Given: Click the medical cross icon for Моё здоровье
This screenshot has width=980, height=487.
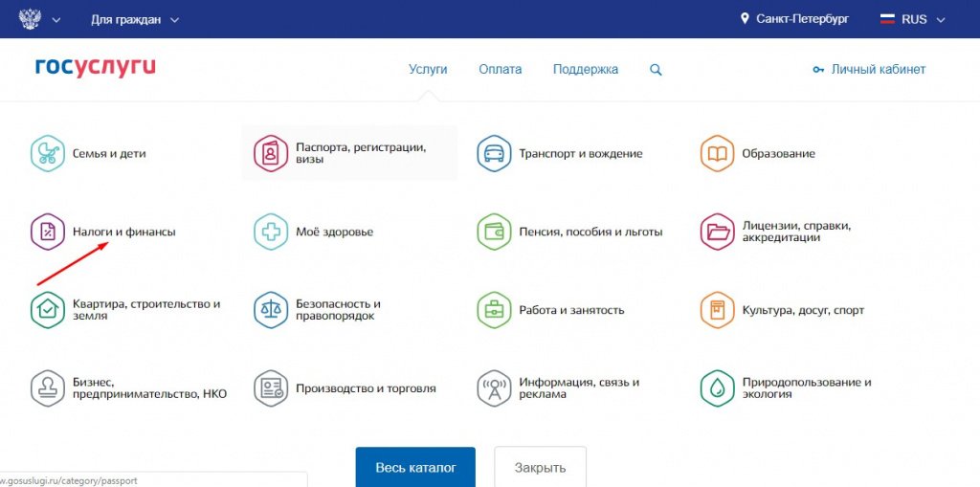Looking at the screenshot, I should tap(271, 232).
